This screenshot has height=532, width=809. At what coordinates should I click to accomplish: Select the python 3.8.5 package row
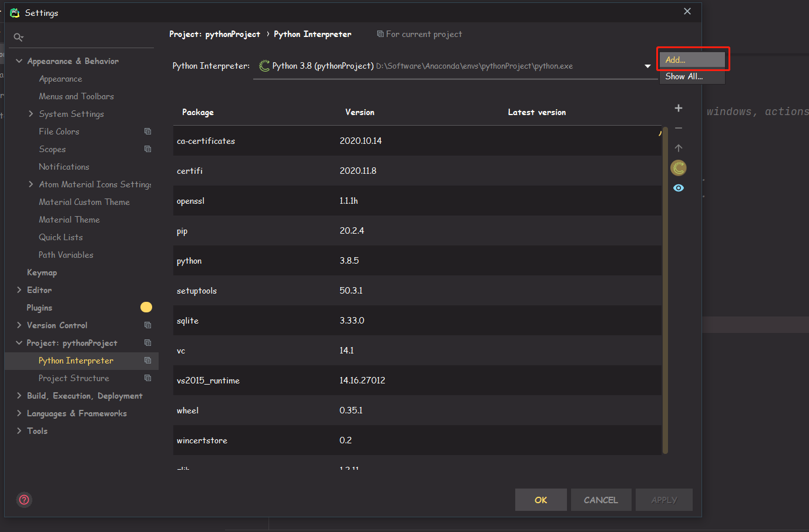[x=417, y=261]
